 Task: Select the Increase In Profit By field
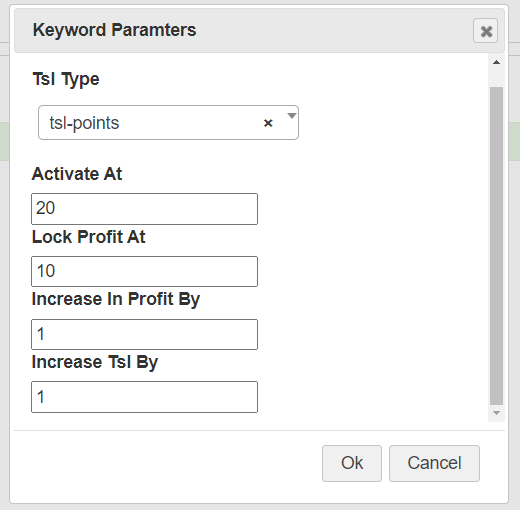coord(144,334)
